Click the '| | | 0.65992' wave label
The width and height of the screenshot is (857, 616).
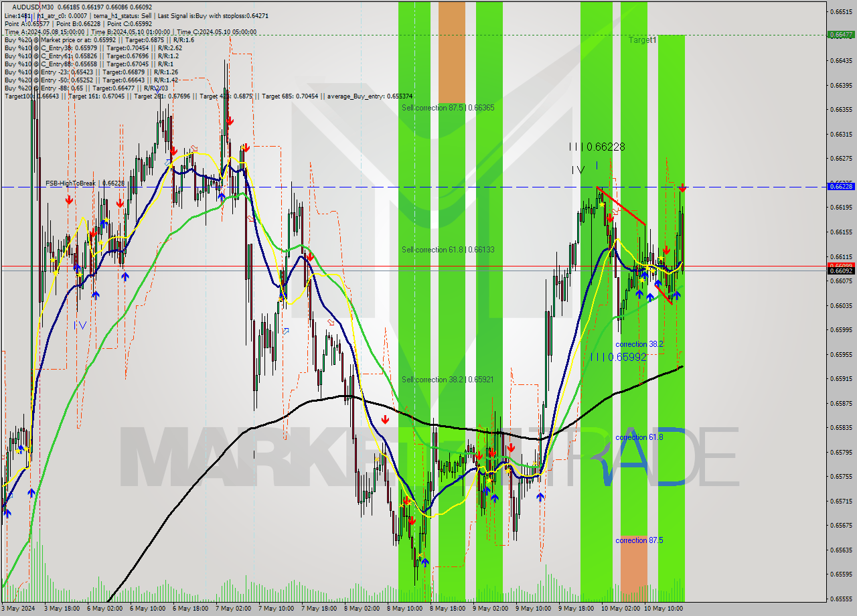[x=619, y=357]
